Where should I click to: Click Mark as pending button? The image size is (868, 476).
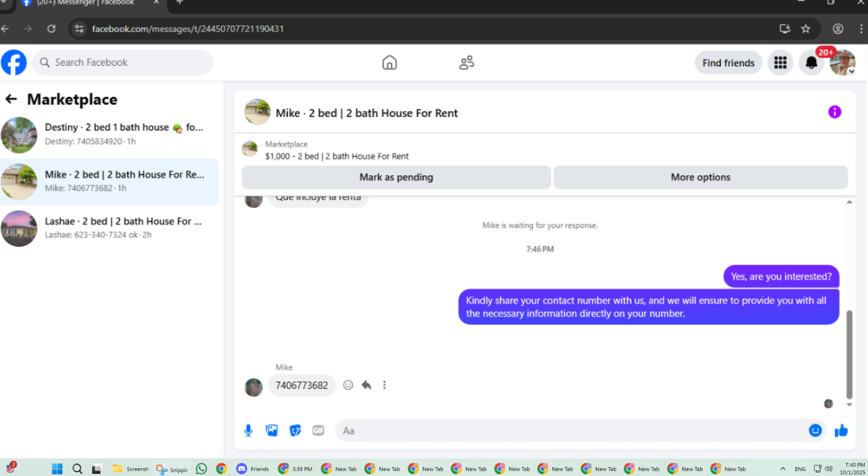pyautogui.click(x=396, y=177)
